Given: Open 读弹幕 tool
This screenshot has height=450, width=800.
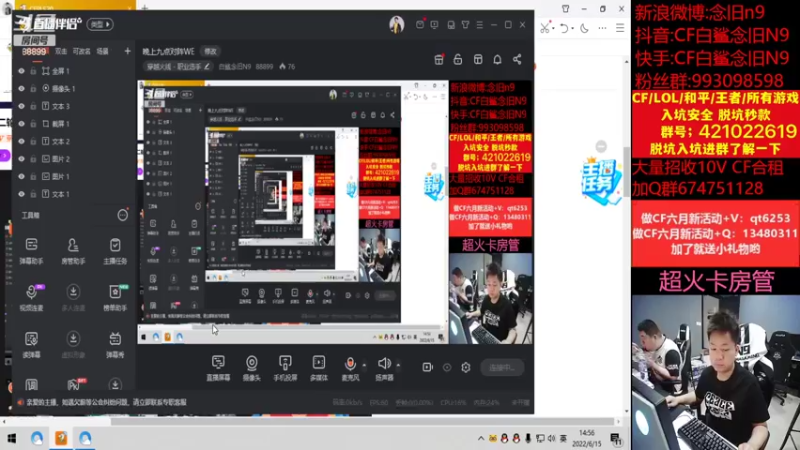Looking at the screenshot, I should tap(31, 345).
